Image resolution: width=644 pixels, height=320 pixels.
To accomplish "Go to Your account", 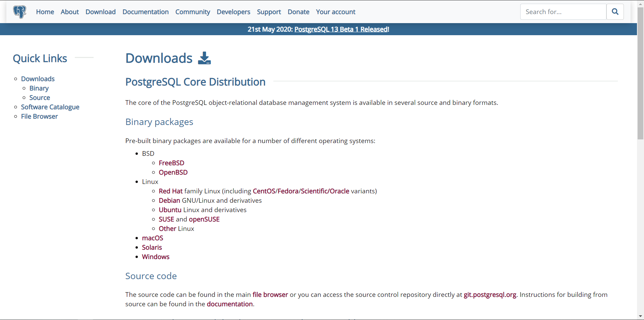I will point(335,12).
